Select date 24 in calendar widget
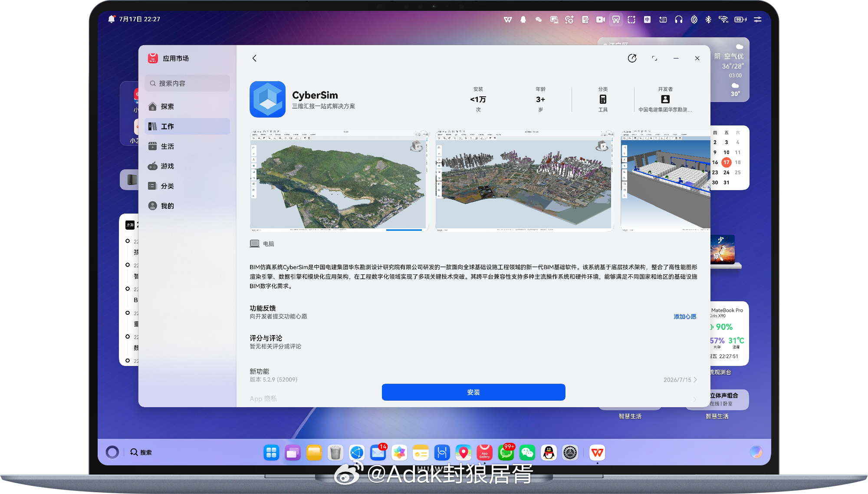This screenshot has width=868, height=494. [727, 172]
